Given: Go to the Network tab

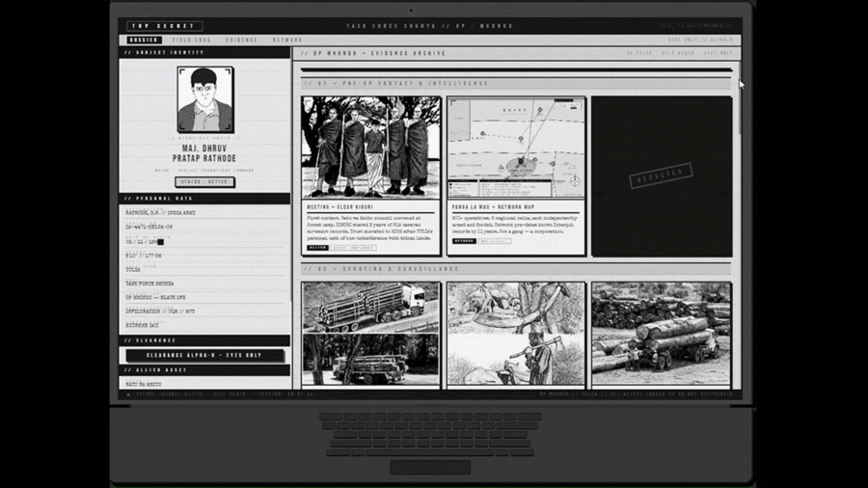Looking at the screenshot, I should tap(287, 40).
